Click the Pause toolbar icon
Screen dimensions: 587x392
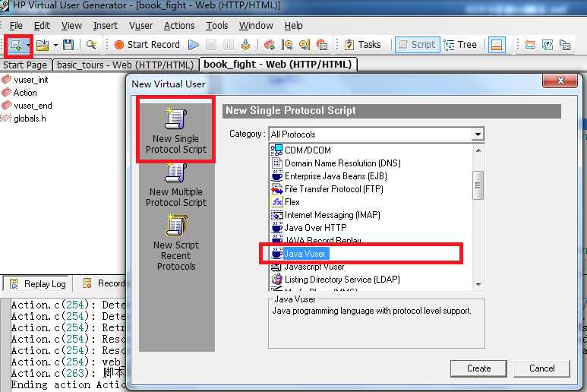pos(229,45)
